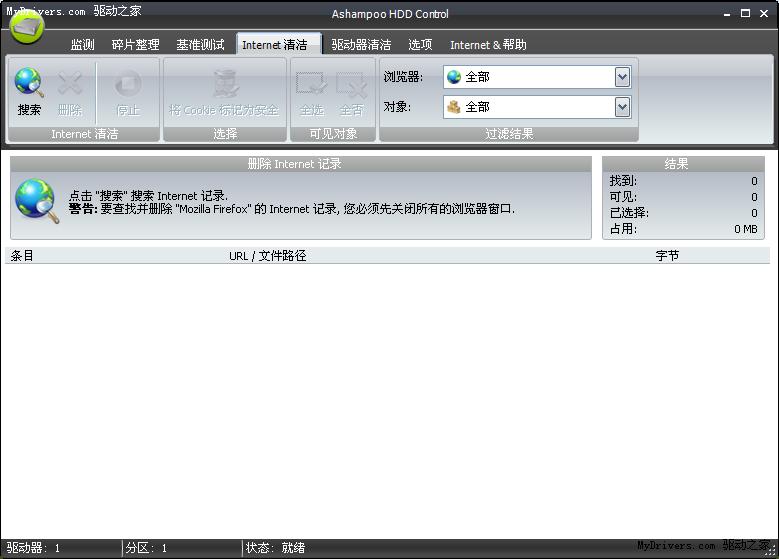Click the green HDD application logo
This screenshot has width=779, height=559.
(27, 27)
